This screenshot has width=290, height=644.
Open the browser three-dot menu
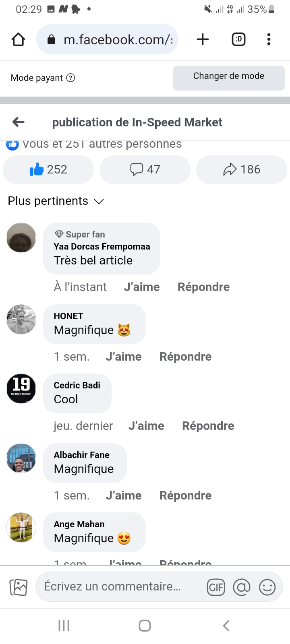tap(269, 39)
